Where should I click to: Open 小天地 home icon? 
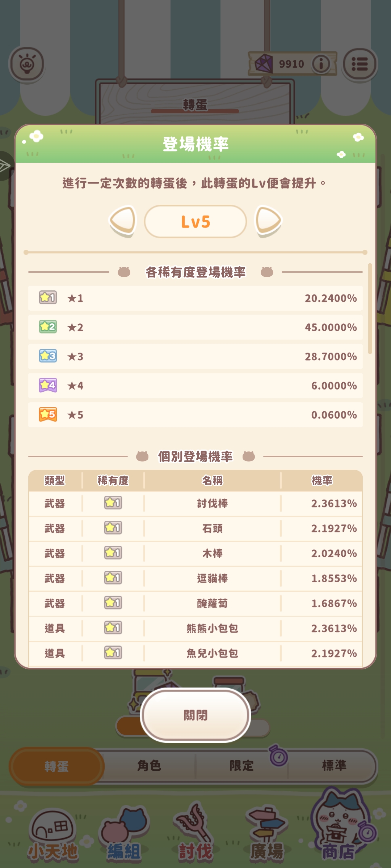(54, 835)
